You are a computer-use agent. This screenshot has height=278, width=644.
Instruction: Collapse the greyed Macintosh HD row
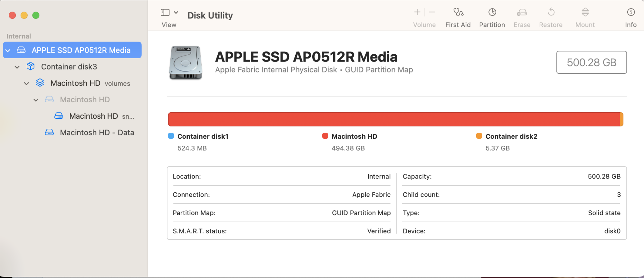[x=36, y=100]
